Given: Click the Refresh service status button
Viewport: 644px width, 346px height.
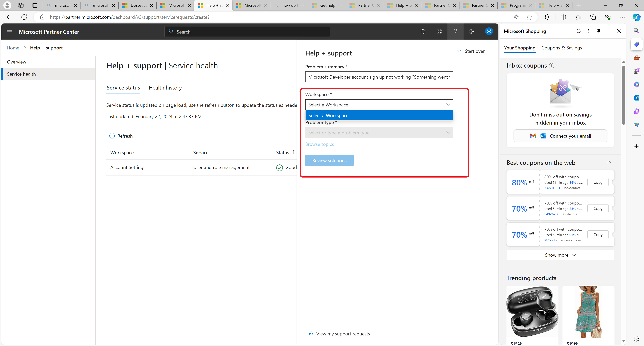Looking at the screenshot, I should [x=121, y=135].
